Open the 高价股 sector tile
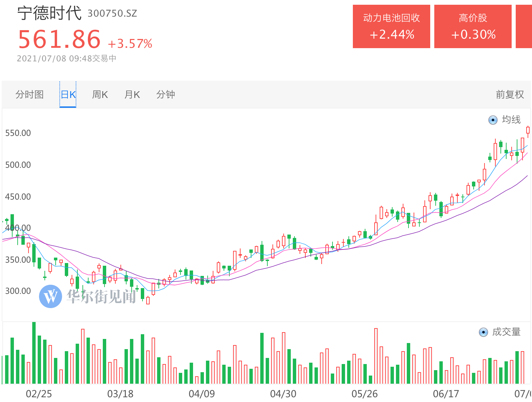 [473, 26]
